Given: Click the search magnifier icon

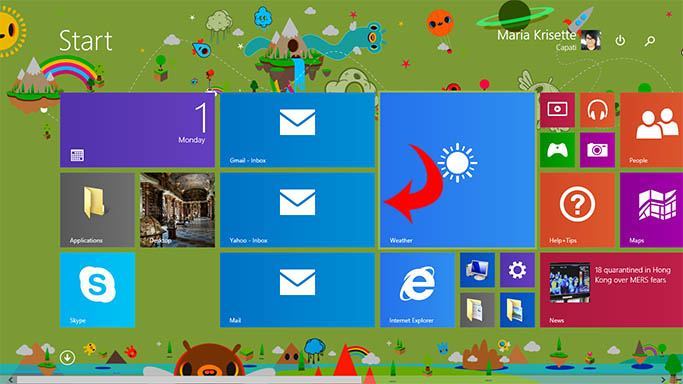Looking at the screenshot, I should coord(650,41).
